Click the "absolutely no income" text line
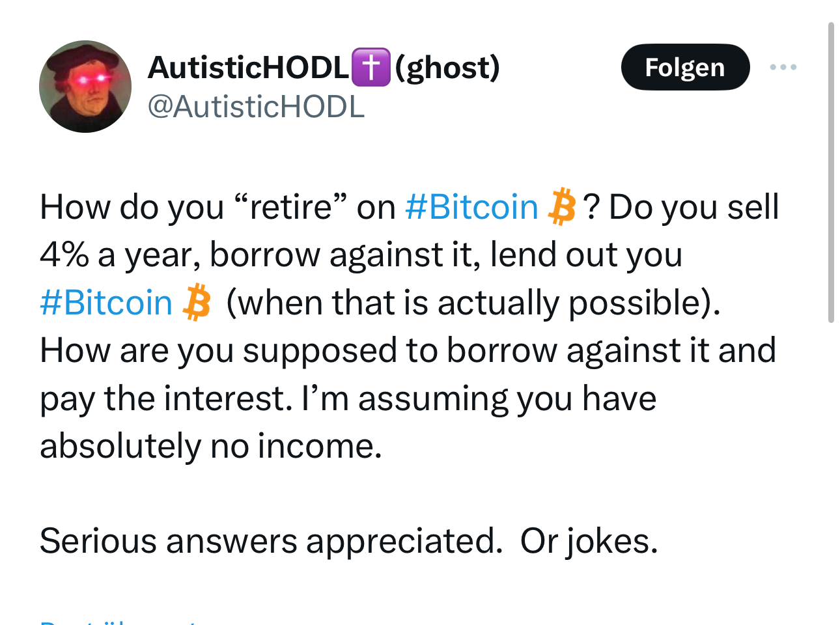The height and width of the screenshot is (625, 840). pos(210,446)
